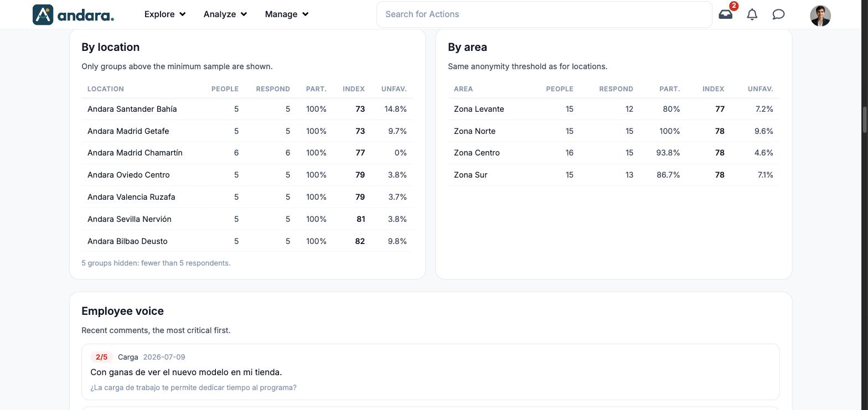Open notifications bell

752,14
